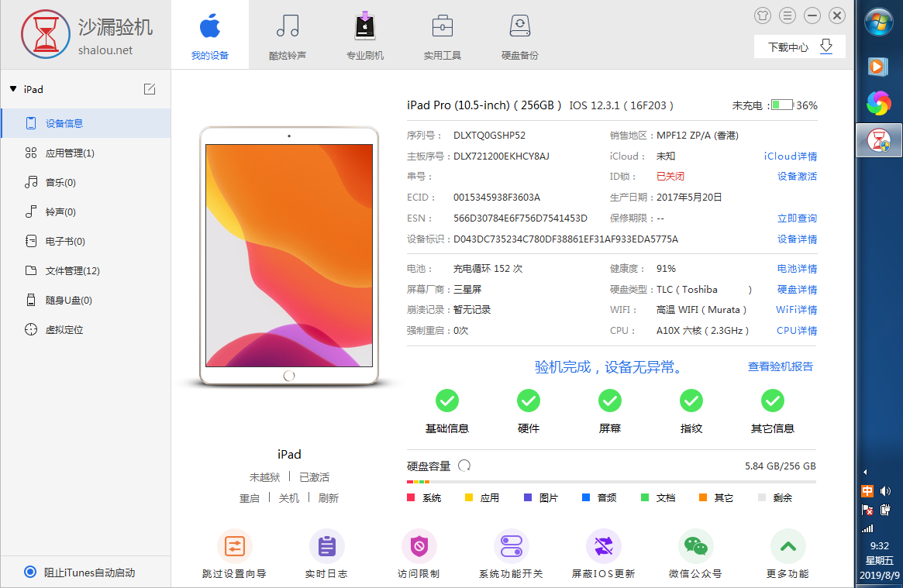Open 设备详情 link
Viewport: 903px width, 588px height.
797,239
